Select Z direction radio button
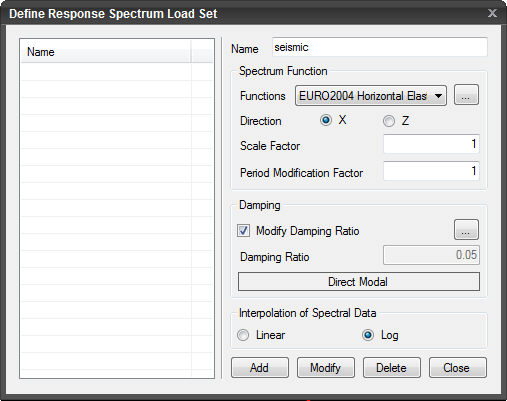The width and height of the screenshot is (507, 401). pyautogui.click(x=389, y=121)
